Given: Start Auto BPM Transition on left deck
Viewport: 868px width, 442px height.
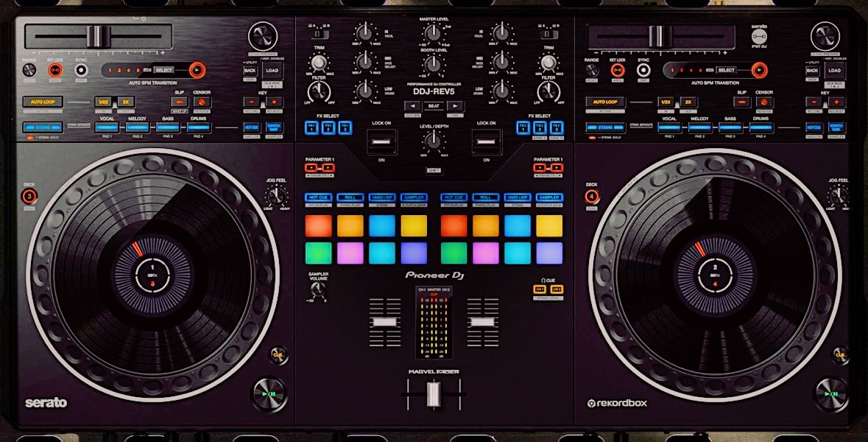Looking at the screenshot, I should pyautogui.click(x=196, y=70).
